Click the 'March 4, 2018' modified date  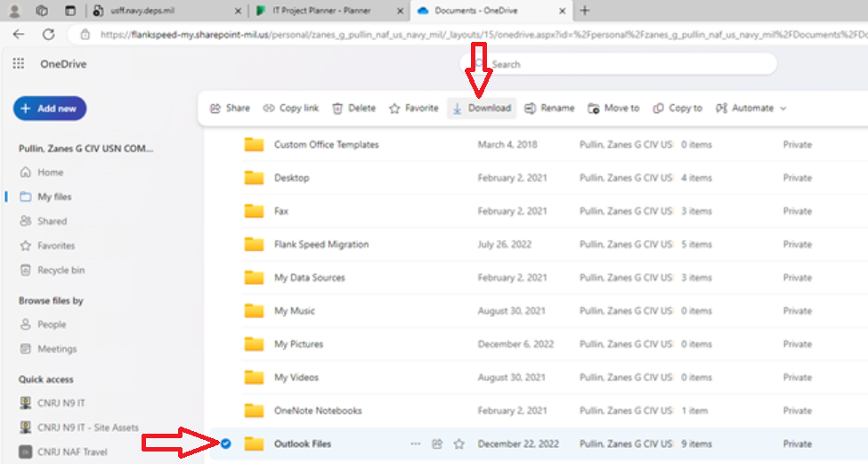(507, 144)
